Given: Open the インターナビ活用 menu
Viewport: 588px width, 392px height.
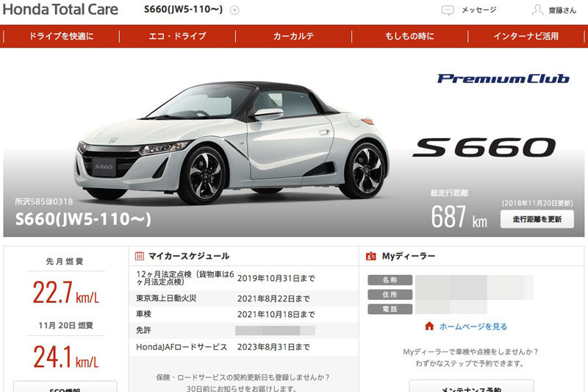Looking at the screenshot, I should [x=526, y=36].
